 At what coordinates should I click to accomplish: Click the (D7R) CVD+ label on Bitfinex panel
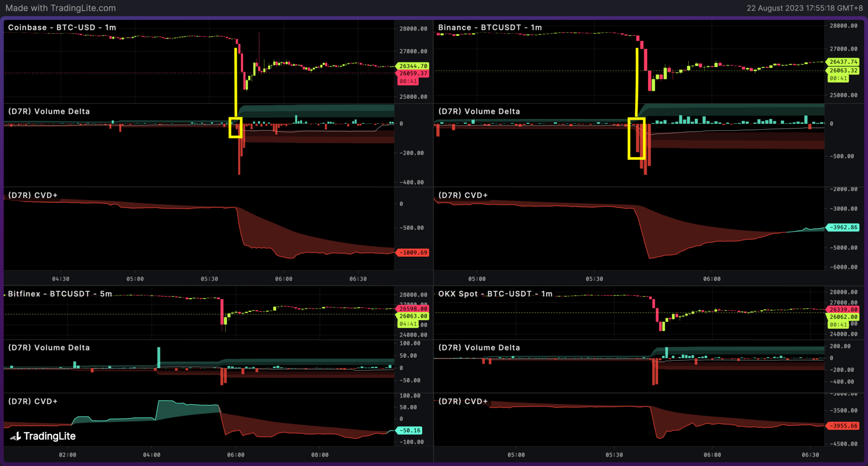click(x=33, y=401)
